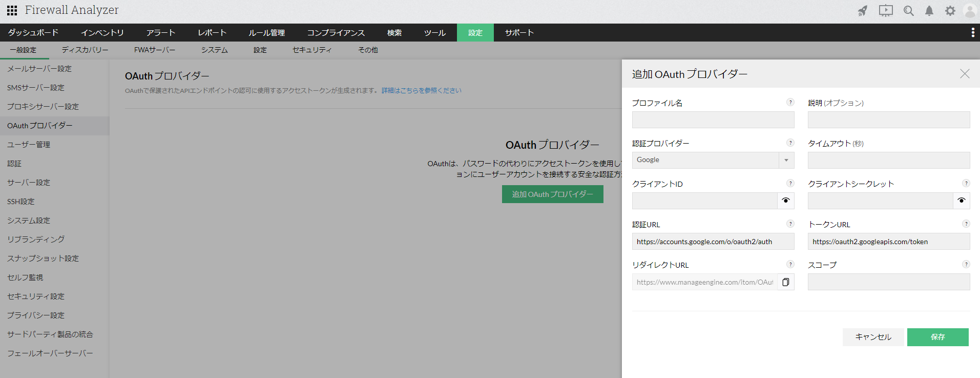Select the green 設定 main menu item

[x=475, y=33]
